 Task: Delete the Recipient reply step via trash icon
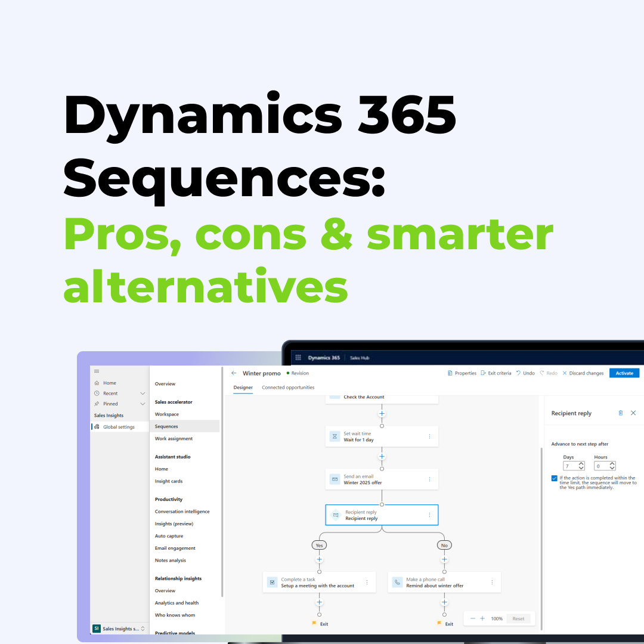point(621,413)
